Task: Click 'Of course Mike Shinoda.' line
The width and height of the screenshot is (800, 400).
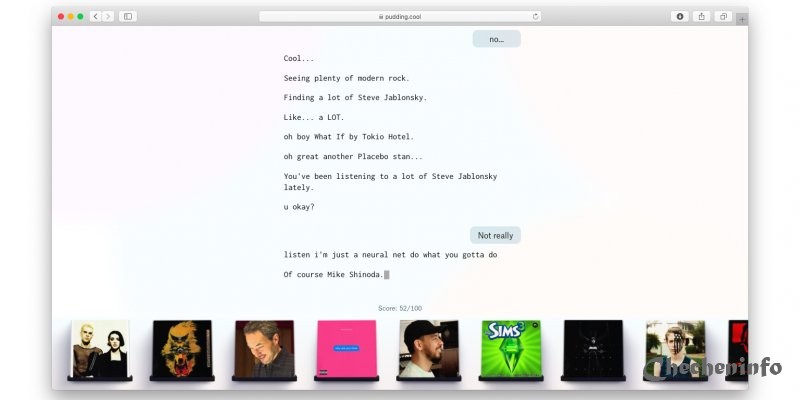Action: (333, 274)
